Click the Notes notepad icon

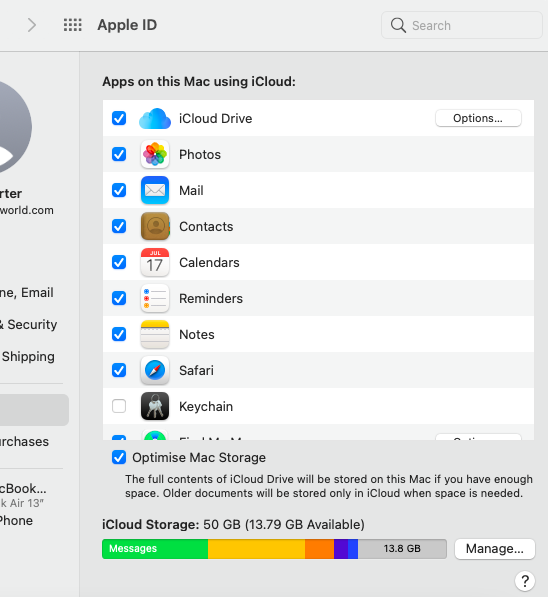pyautogui.click(x=155, y=334)
